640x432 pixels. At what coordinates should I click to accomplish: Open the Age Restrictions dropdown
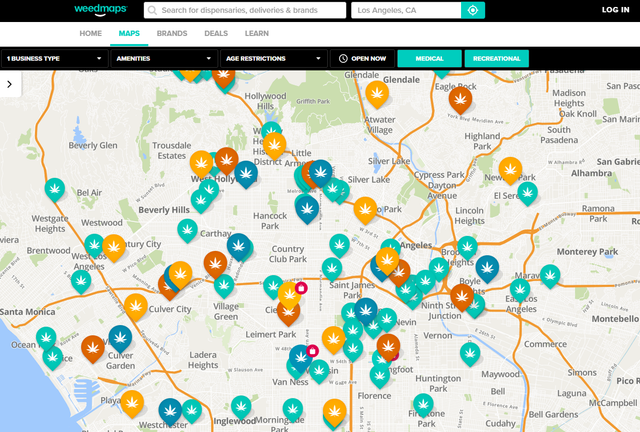point(273,58)
